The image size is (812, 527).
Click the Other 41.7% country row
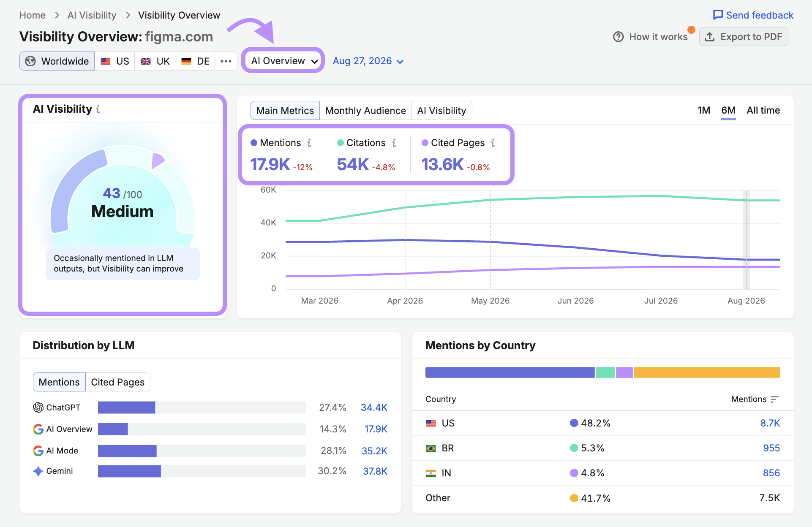pyautogui.click(x=603, y=498)
